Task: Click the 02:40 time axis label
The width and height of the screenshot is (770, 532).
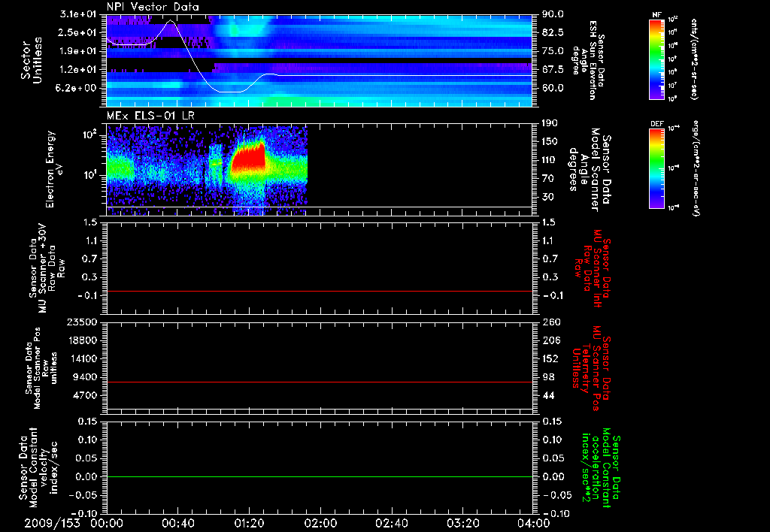Action: tap(391, 523)
